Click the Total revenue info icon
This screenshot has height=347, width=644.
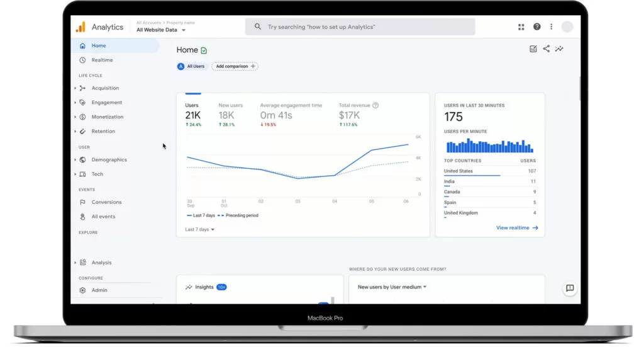tap(375, 105)
